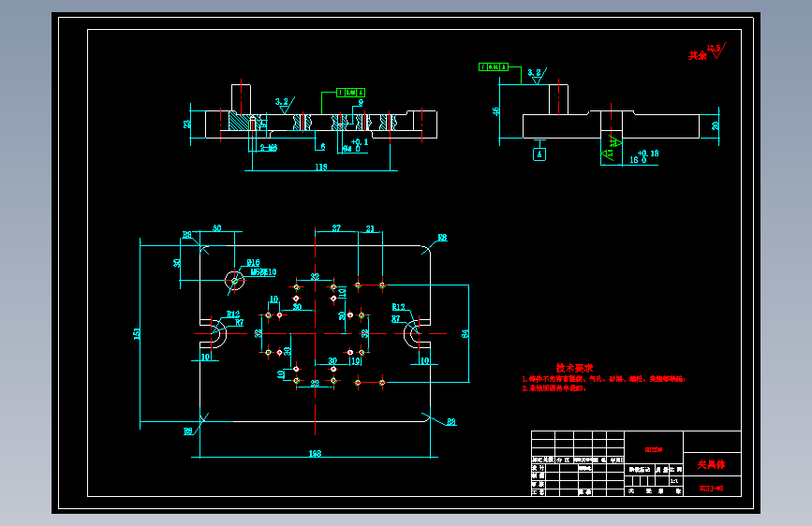Click the 23 thickness dimension of the section view

(x=187, y=124)
